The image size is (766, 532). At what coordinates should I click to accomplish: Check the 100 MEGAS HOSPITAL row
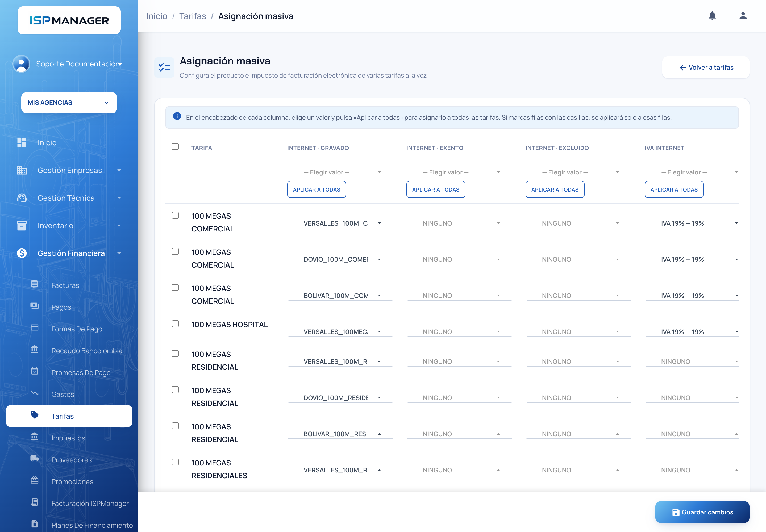[x=175, y=324]
